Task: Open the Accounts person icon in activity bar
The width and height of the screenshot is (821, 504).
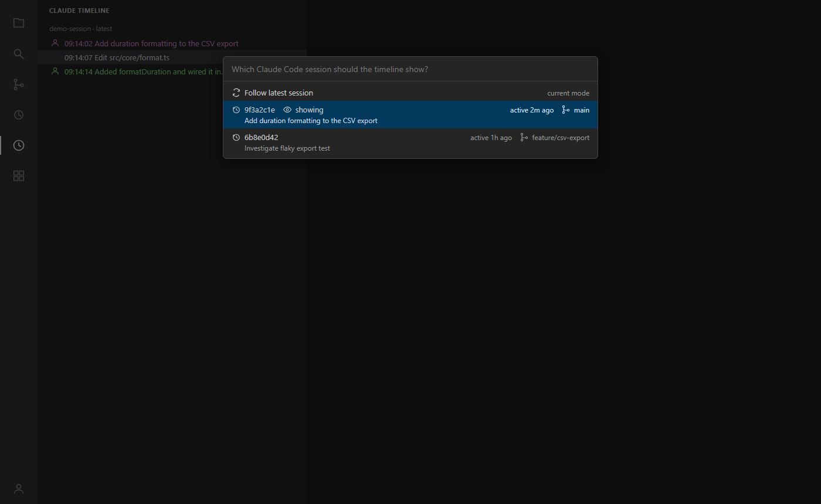Action: [19, 489]
